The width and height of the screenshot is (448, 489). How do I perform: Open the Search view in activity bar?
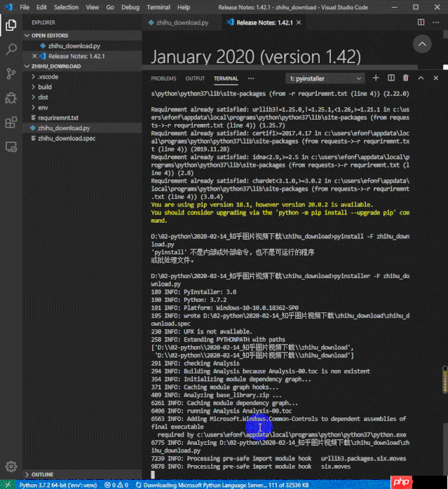click(11, 49)
